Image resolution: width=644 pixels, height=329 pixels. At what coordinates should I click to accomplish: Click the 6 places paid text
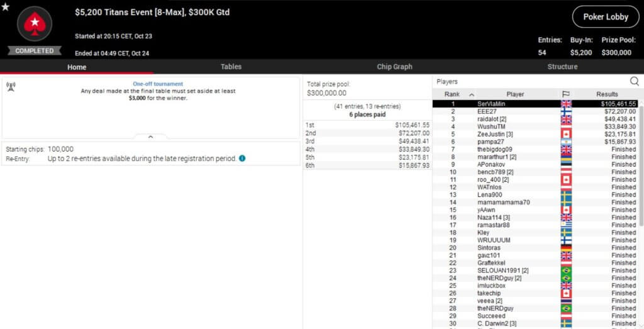(367, 114)
